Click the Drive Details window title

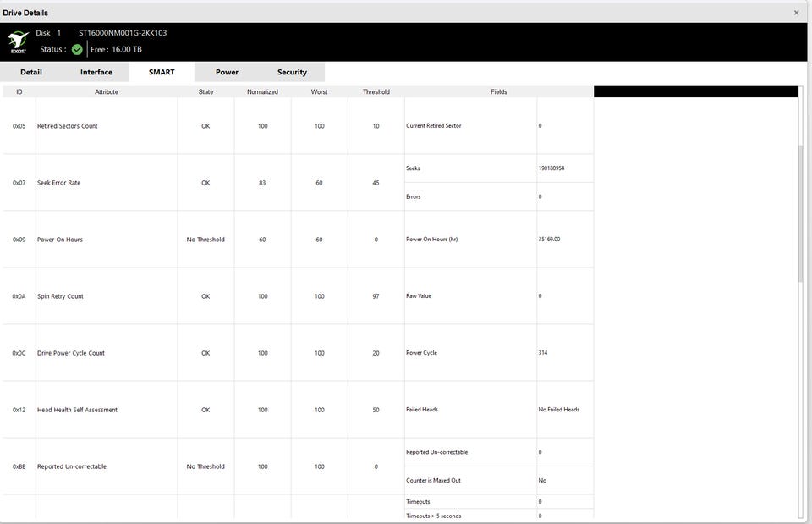[25, 13]
